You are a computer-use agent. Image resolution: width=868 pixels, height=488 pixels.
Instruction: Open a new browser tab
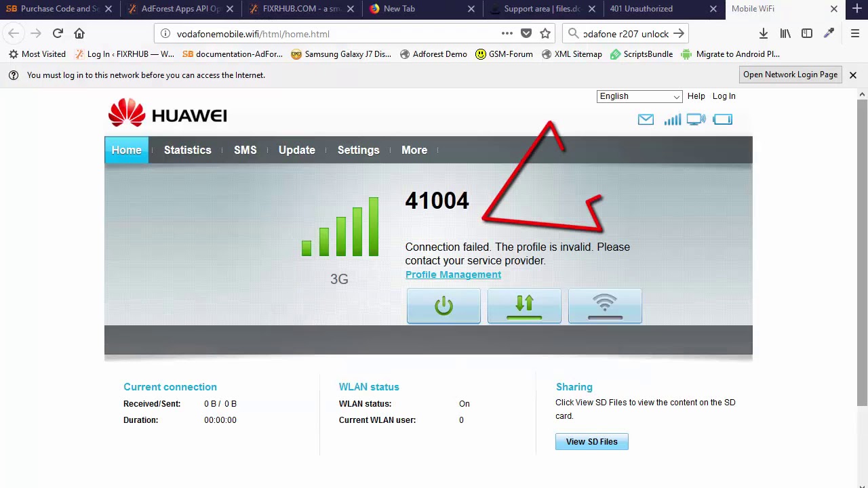point(857,9)
